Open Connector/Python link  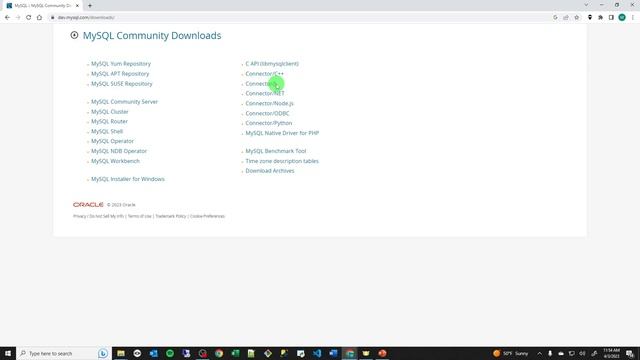tap(269, 123)
